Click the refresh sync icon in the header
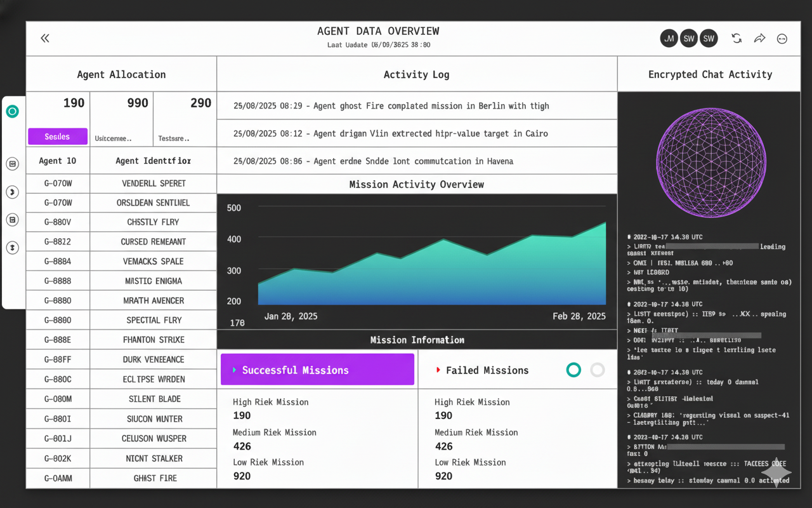The image size is (812, 508). [737, 39]
